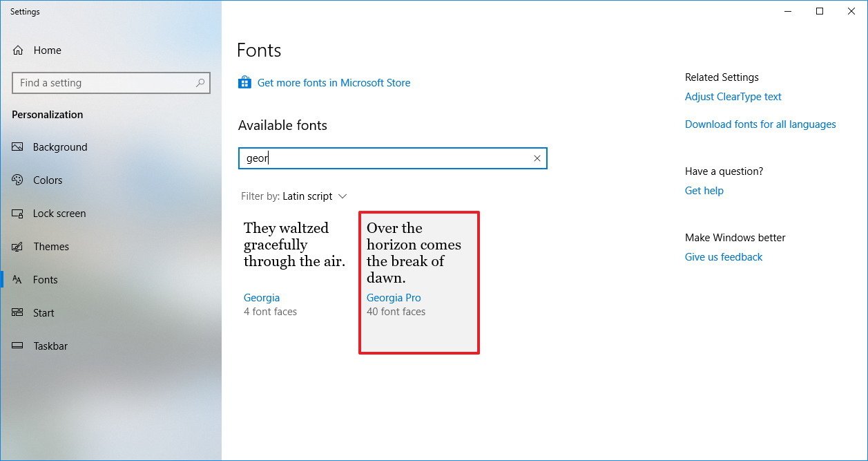
Task: Click the Related Settings heading
Action: click(x=722, y=77)
